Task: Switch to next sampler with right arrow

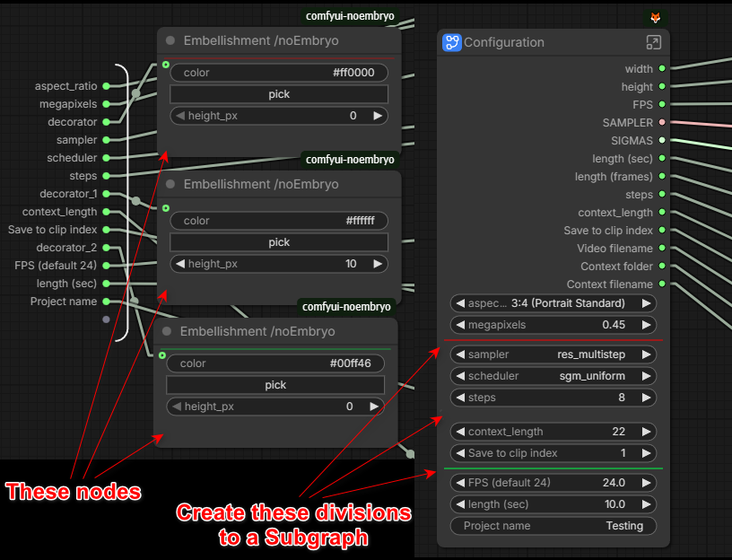Action: click(x=646, y=354)
